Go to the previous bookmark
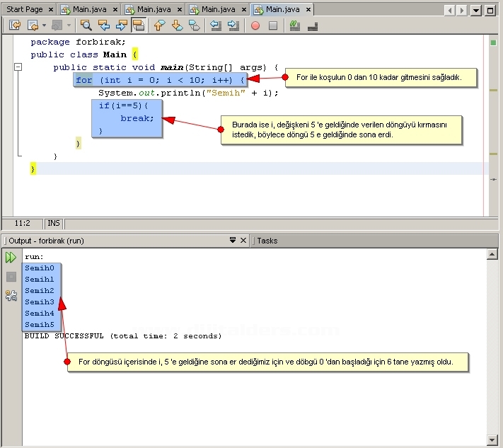Image resolution: width=503 pixels, height=448 pixels. click(159, 25)
